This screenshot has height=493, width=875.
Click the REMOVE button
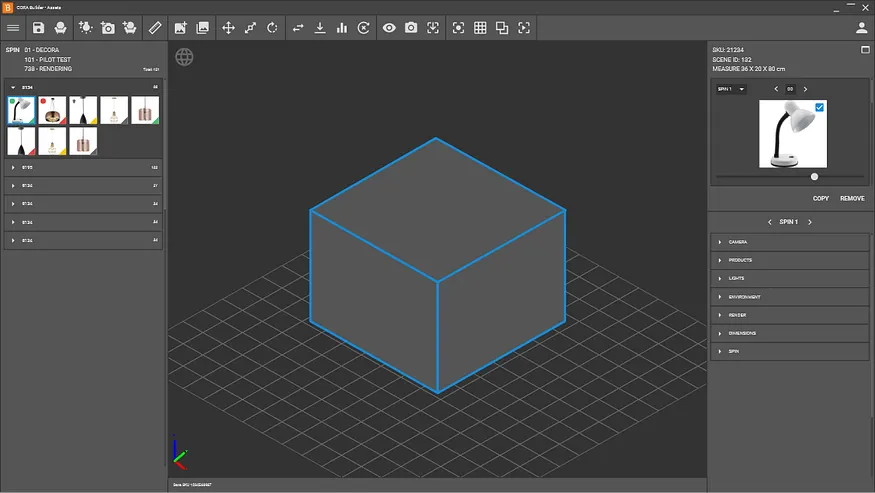click(x=852, y=198)
